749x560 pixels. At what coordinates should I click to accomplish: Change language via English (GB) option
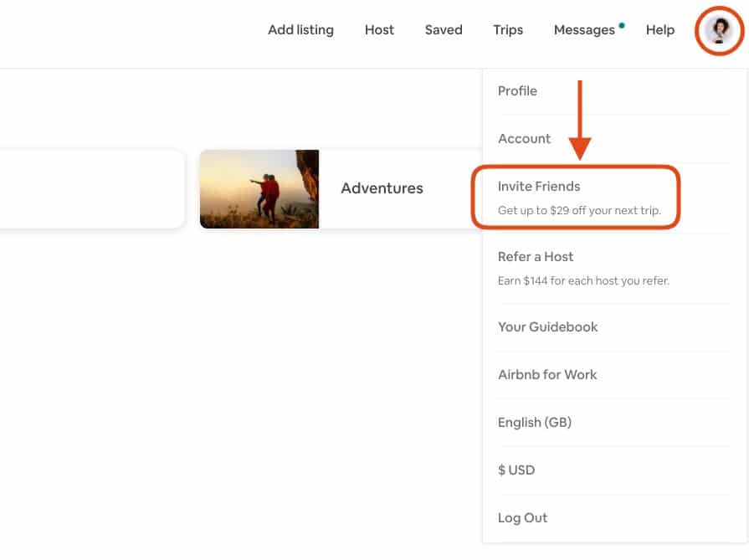click(535, 423)
